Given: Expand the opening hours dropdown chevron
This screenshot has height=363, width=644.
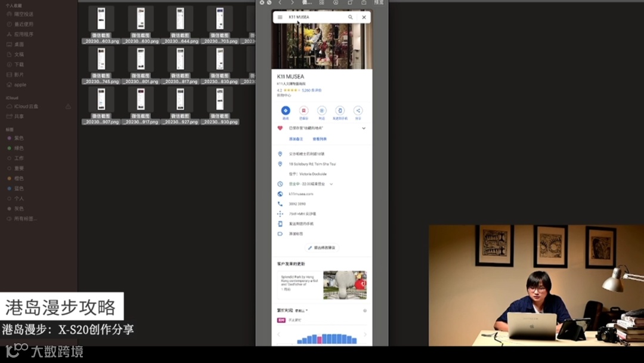Looking at the screenshot, I should (331, 184).
